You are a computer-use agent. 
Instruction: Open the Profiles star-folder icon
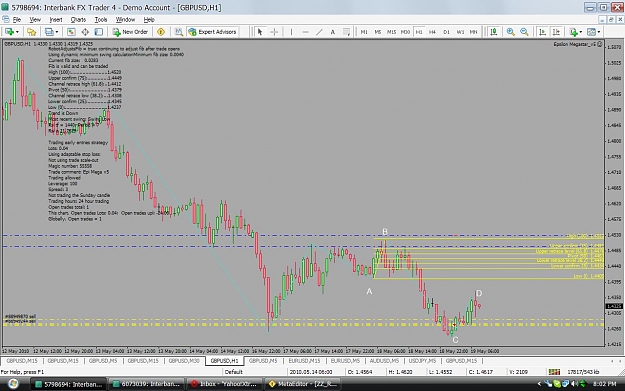[x=31, y=32]
